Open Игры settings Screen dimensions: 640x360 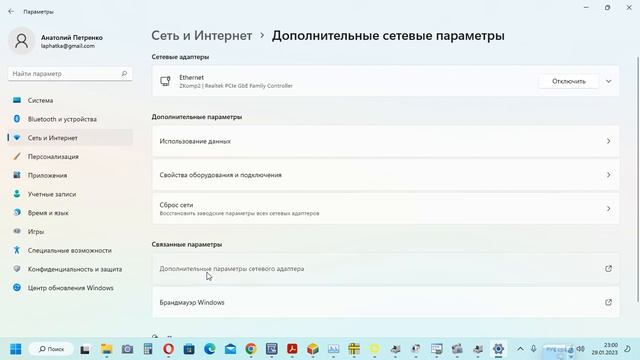[70, 232]
